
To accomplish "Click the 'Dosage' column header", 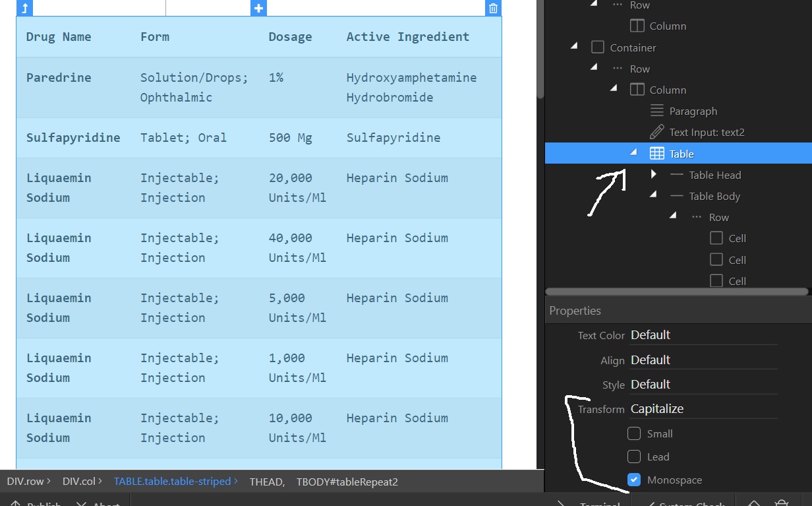I will coord(290,37).
